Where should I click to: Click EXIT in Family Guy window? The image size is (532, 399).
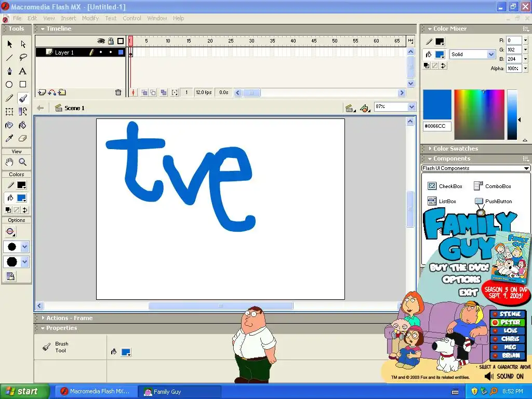[468, 292]
